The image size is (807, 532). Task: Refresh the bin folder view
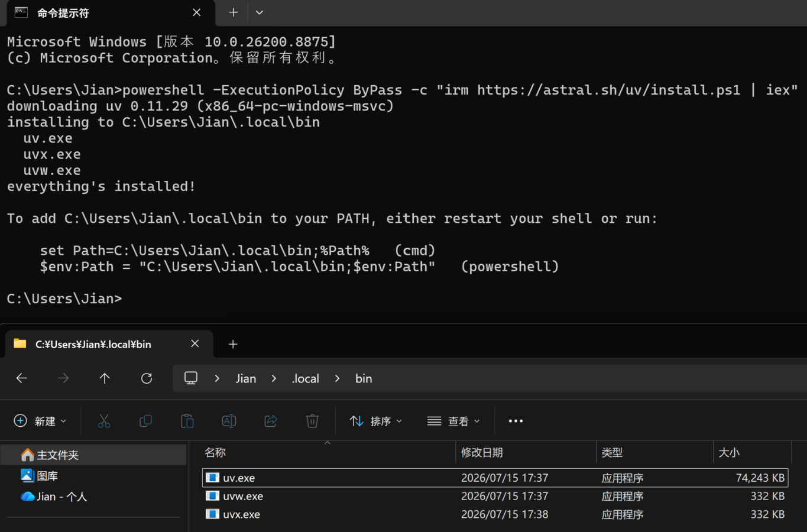coord(147,378)
